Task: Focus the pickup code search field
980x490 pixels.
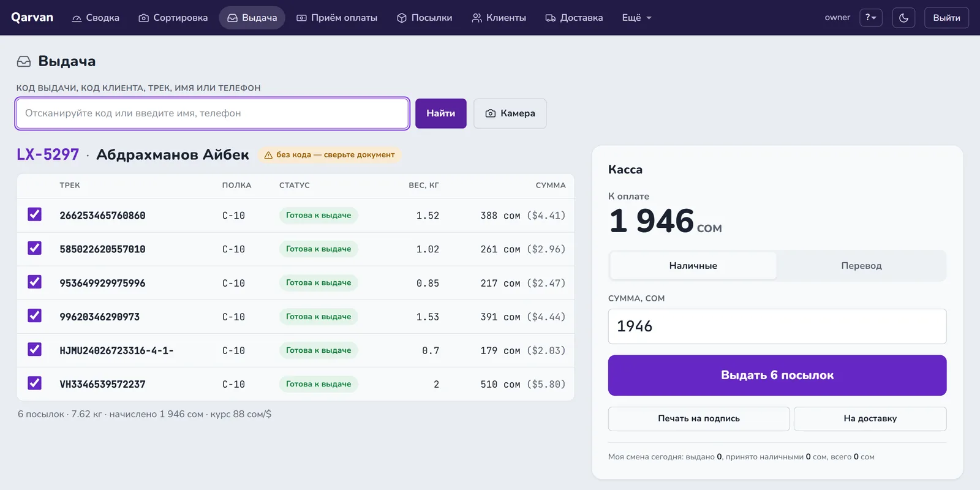Action: click(x=213, y=113)
